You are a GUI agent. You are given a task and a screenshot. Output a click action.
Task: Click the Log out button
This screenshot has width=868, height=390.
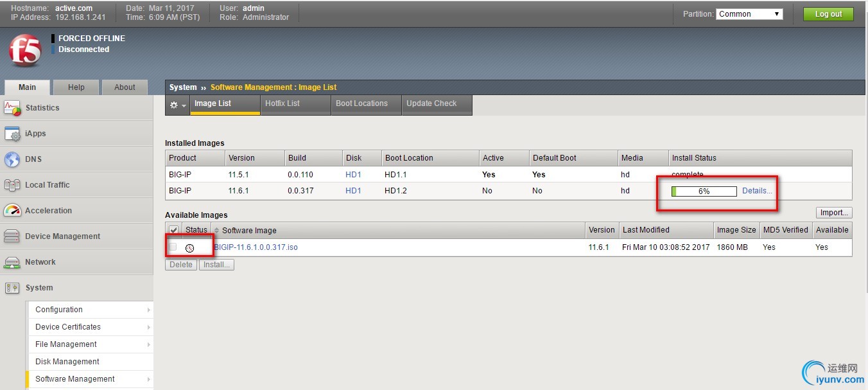pyautogui.click(x=828, y=14)
